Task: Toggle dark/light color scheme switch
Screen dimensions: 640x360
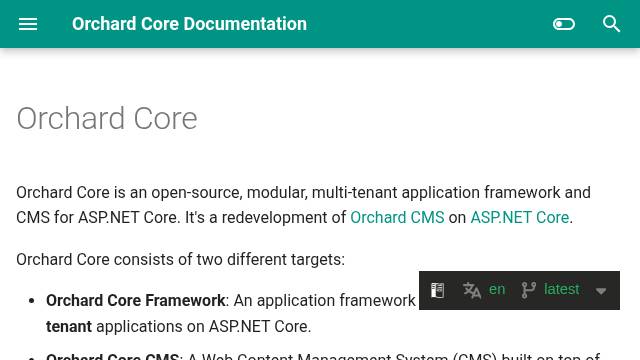Action: point(564,24)
